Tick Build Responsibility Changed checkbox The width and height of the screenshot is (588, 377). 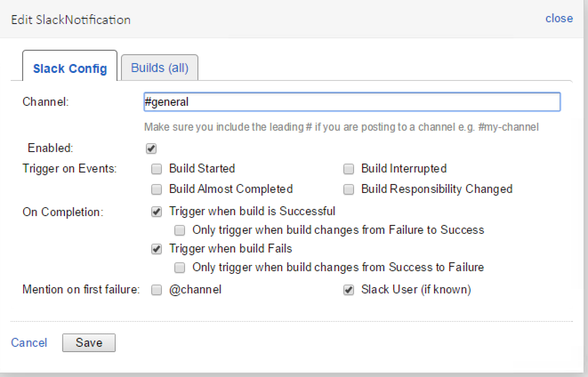pyautogui.click(x=349, y=190)
